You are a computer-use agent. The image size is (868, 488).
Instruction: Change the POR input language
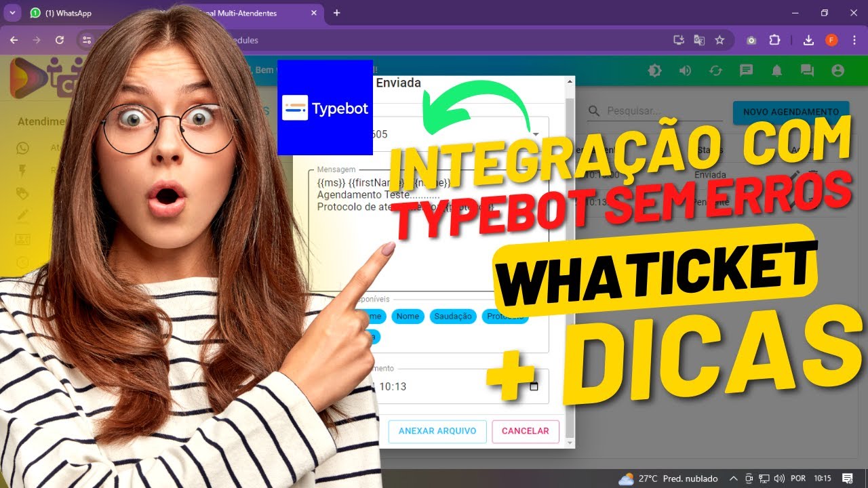click(798, 479)
